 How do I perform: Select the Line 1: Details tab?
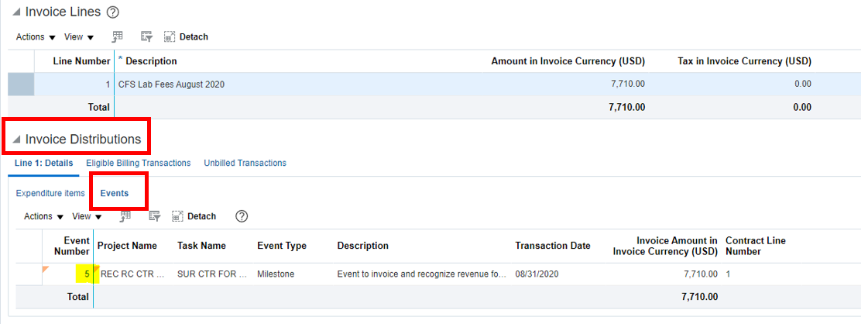tap(43, 163)
